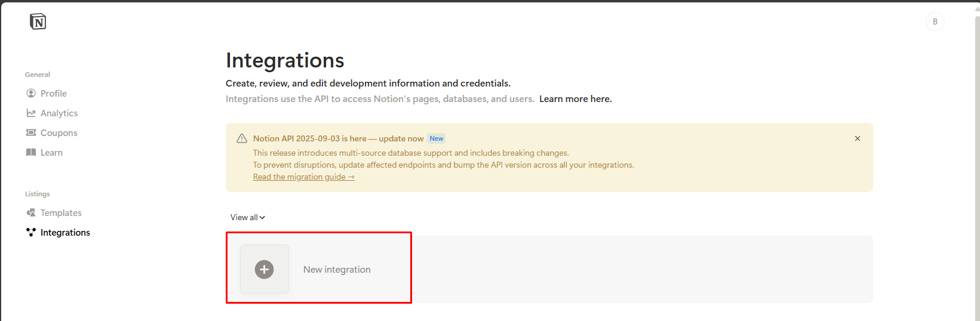980x321 pixels.
Task: Click the Coupons ticket icon in sidebar
Action: (x=31, y=132)
